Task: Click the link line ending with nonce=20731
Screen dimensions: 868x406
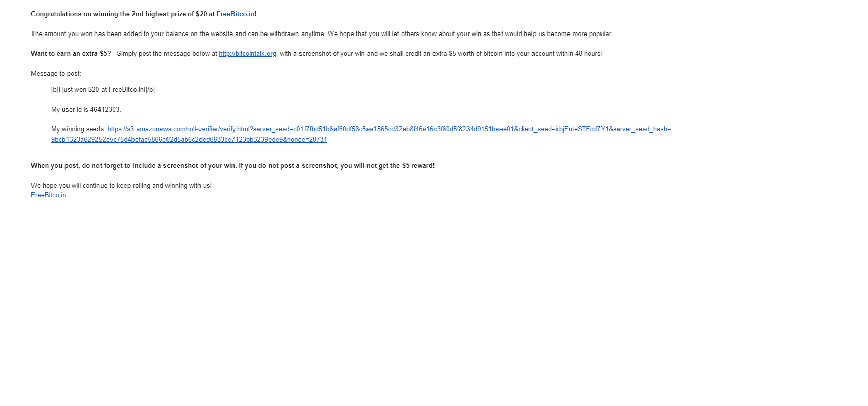Action: tap(189, 140)
